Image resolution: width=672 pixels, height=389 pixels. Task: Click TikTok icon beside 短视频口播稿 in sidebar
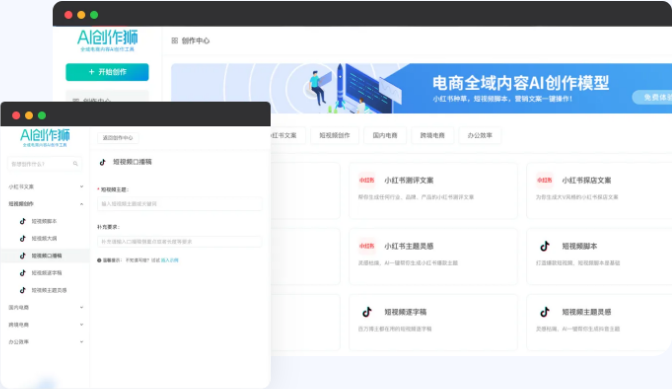tap(23, 255)
